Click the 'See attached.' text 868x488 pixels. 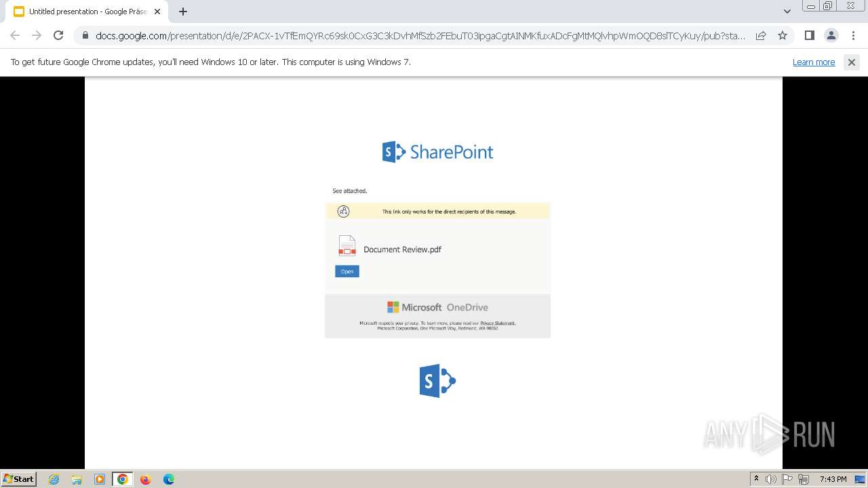(350, 191)
